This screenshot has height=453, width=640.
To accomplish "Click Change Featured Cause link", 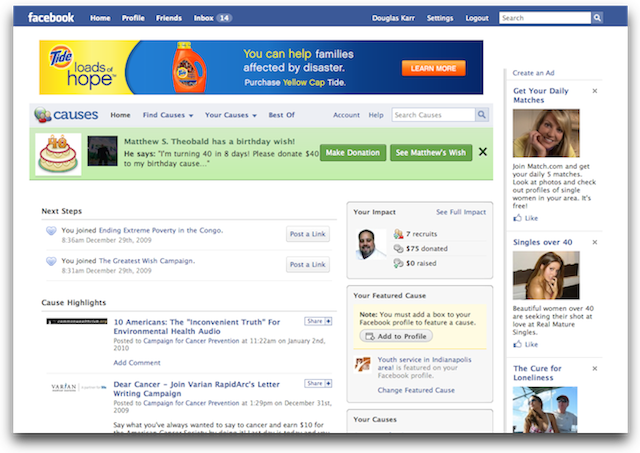I will (x=416, y=390).
